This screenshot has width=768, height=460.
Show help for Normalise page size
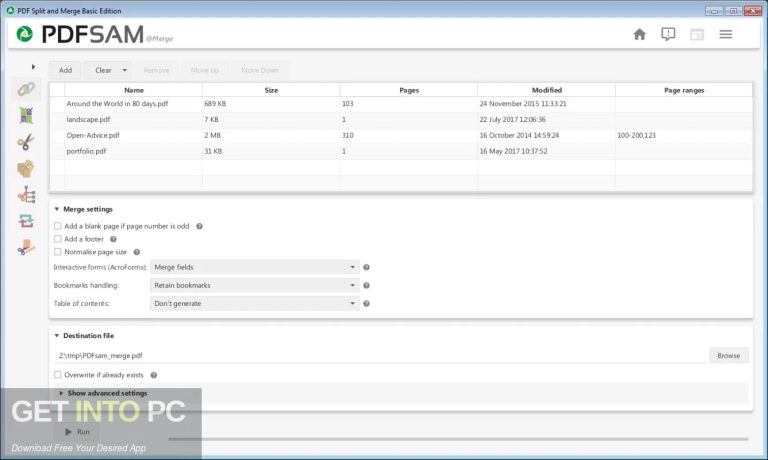[x=137, y=252]
